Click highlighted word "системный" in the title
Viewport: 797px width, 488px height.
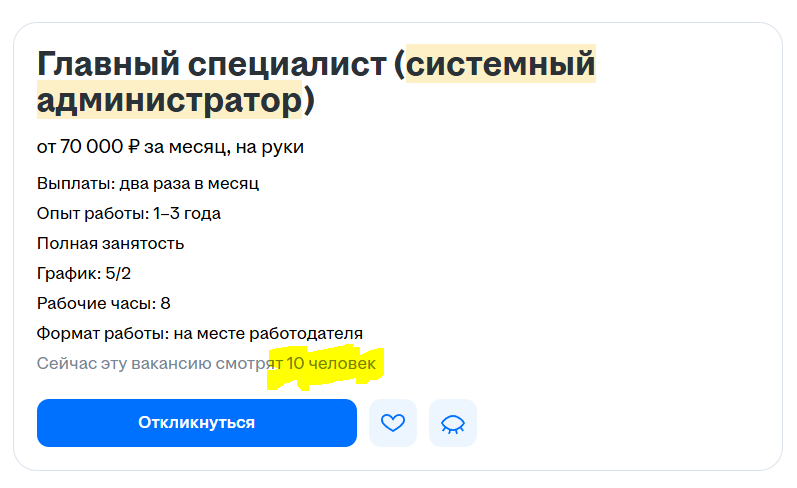(500, 65)
